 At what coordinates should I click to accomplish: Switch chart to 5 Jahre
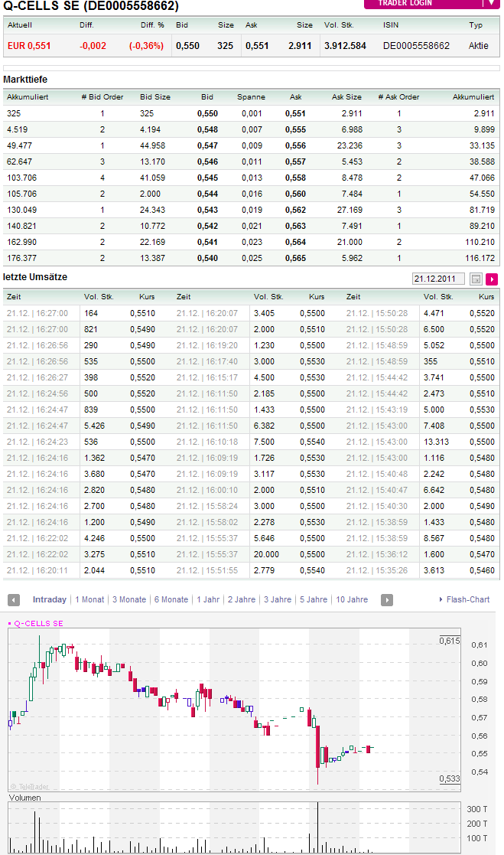pyautogui.click(x=314, y=599)
